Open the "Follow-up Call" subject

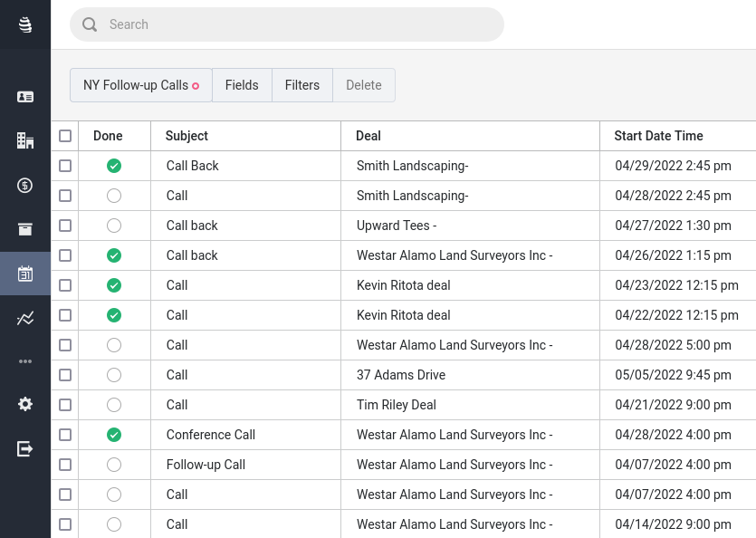tap(206, 466)
